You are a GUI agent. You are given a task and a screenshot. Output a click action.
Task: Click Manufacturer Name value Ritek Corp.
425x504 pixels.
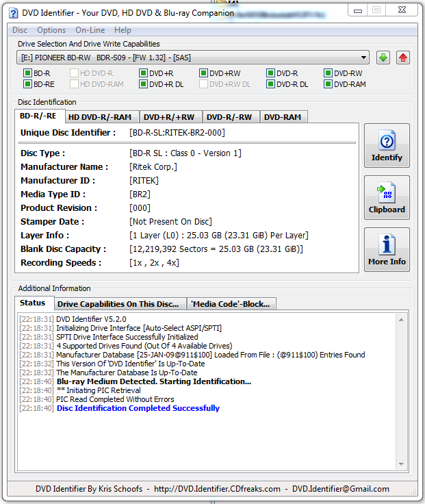click(x=153, y=167)
